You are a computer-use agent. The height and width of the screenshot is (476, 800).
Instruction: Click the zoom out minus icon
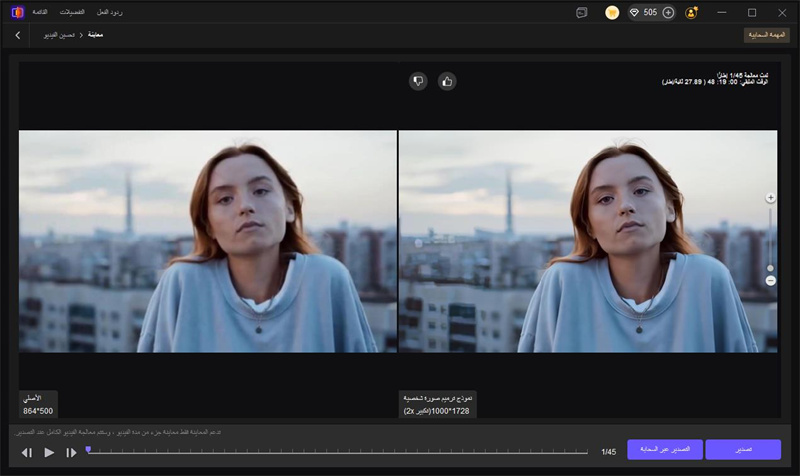[x=770, y=281]
